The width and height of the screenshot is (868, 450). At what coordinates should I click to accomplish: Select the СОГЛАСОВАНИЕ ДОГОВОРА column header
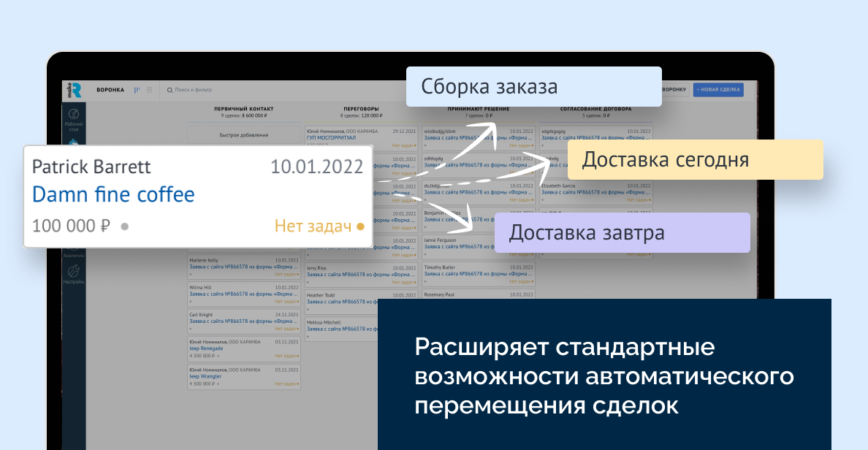click(595, 109)
